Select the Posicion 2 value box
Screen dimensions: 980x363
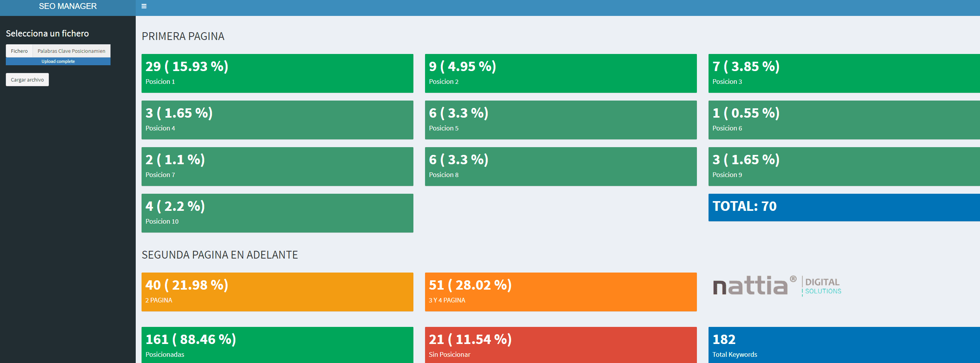point(560,73)
